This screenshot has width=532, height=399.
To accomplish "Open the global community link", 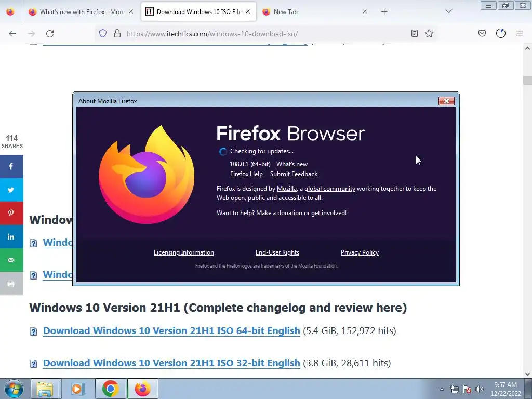I will coord(330,189).
